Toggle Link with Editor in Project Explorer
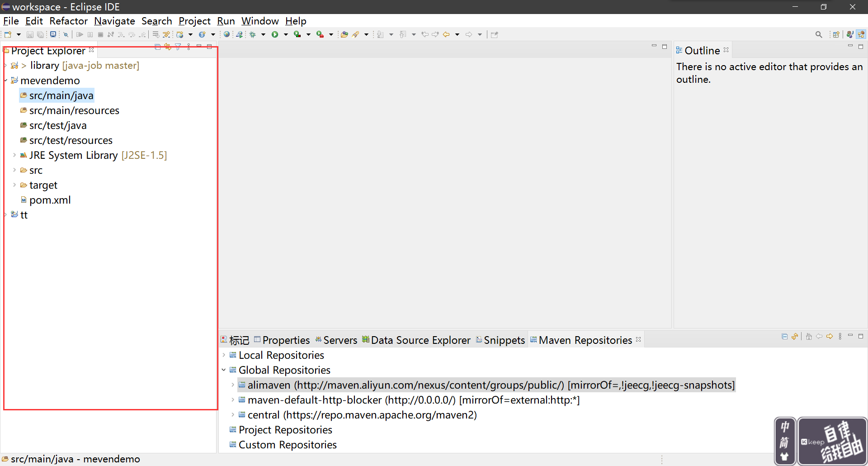 (168, 47)
